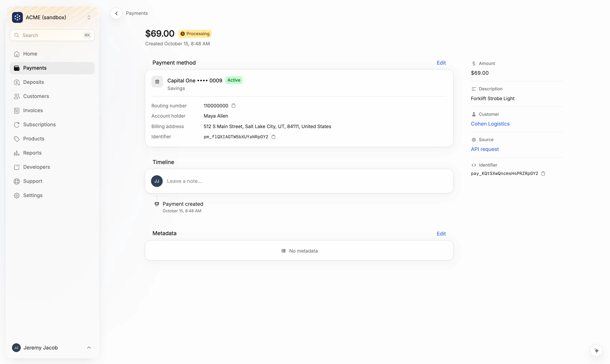610x364 pixels.
Task: Go to the Products page
Action: click(x=52, y=139)
